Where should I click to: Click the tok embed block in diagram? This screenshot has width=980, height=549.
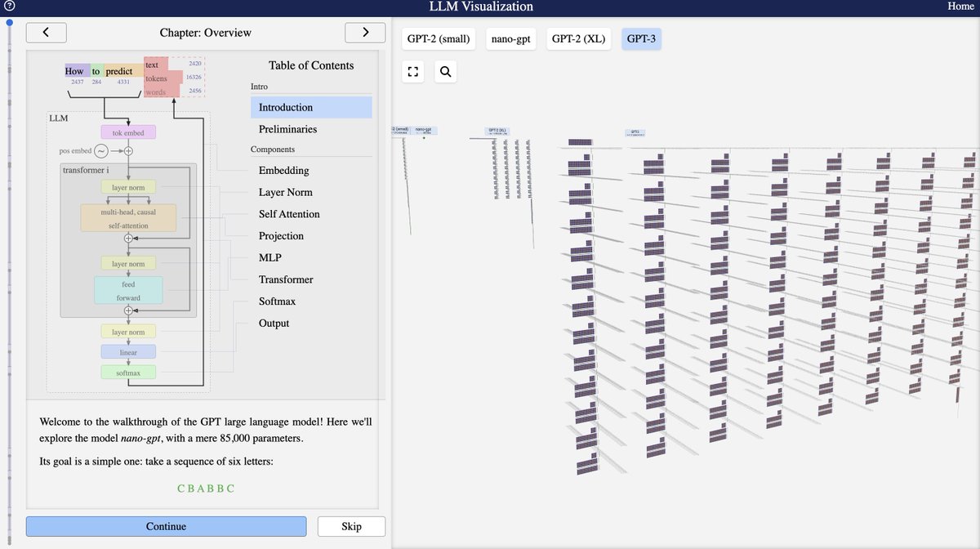(128, 132)
